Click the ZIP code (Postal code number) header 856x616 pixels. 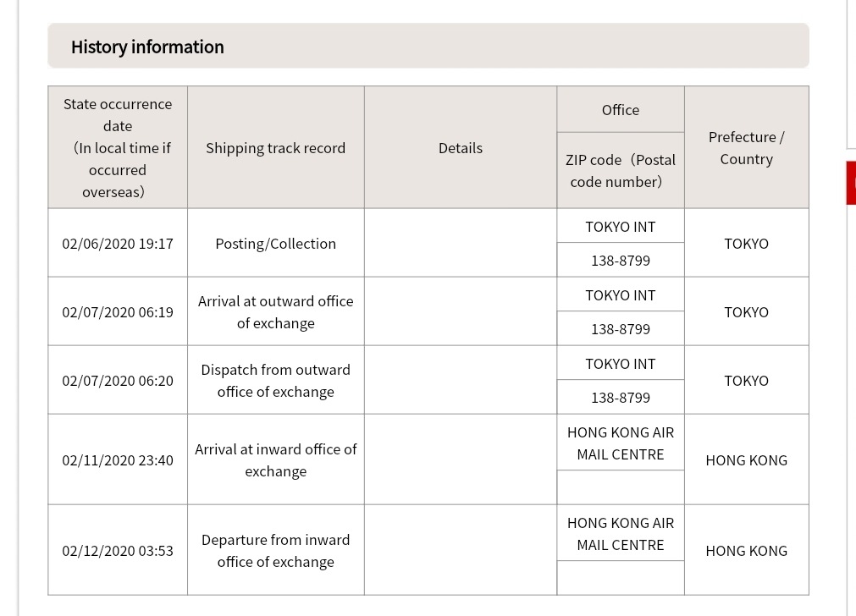[x=621, y=170]
